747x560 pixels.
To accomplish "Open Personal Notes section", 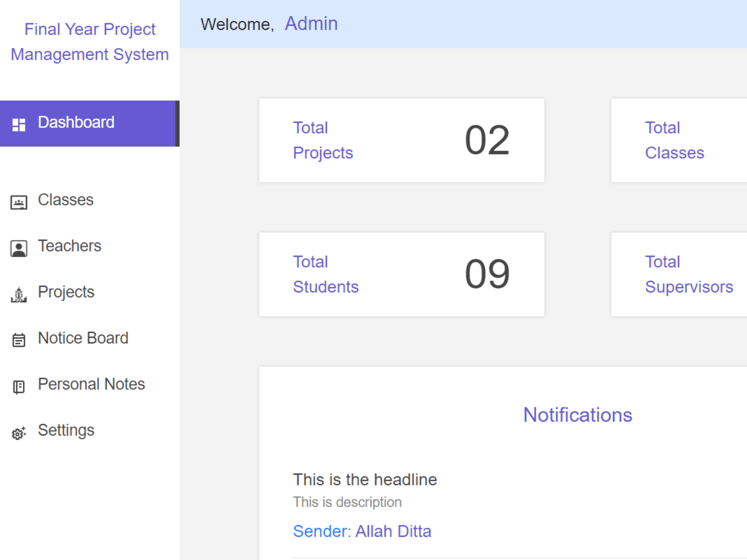I will 90,385.
